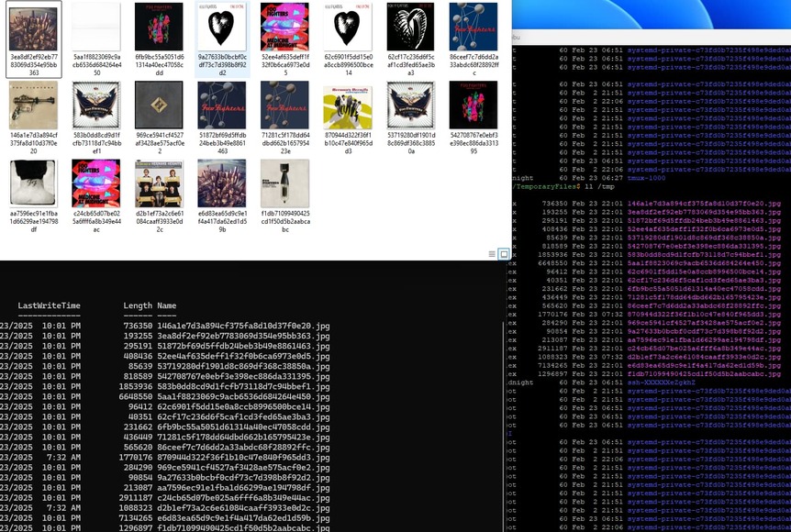791x532 pixels.
Task: Click 3ea8df2ef92eb7783069d354e95bb363.jpg in PowerShell listing
Action: tap(243, 336)
